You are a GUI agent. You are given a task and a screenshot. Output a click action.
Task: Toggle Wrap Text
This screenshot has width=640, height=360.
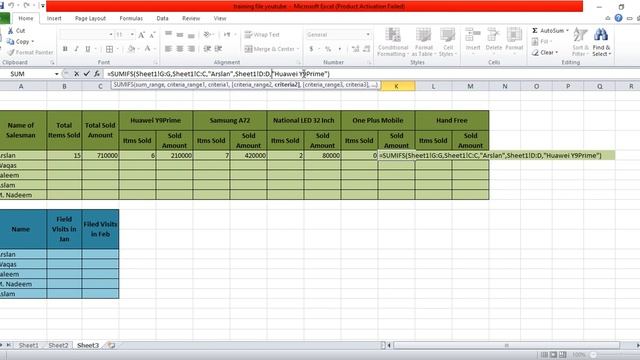click(262, 35)
